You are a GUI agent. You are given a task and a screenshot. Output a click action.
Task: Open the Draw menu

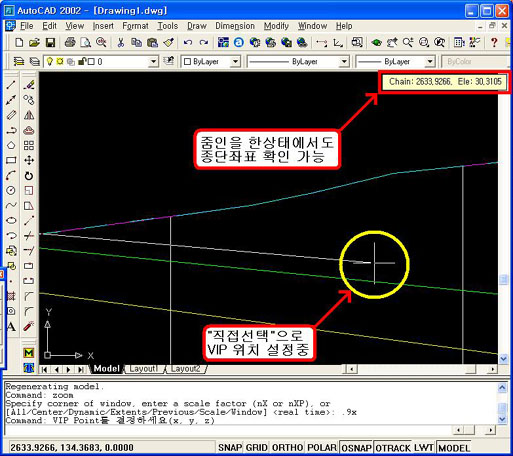click(x=197, y=26)
